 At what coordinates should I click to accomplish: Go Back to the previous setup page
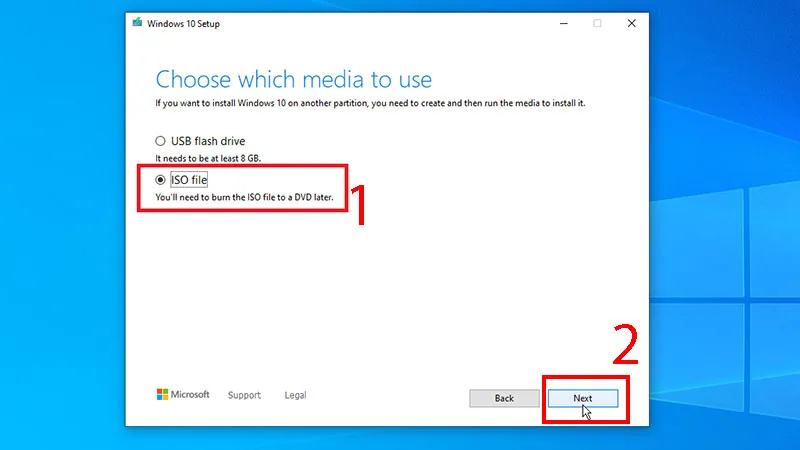pyautogui.click(x=504, y=398)
